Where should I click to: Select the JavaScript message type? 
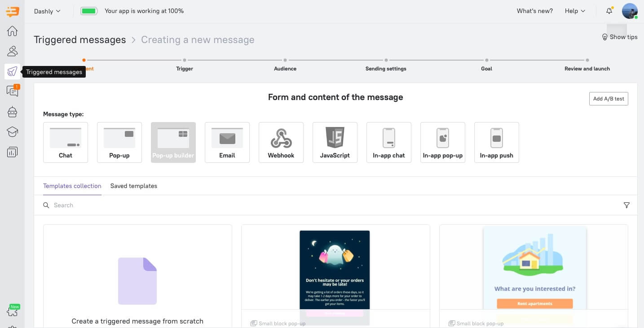(335, 142)
